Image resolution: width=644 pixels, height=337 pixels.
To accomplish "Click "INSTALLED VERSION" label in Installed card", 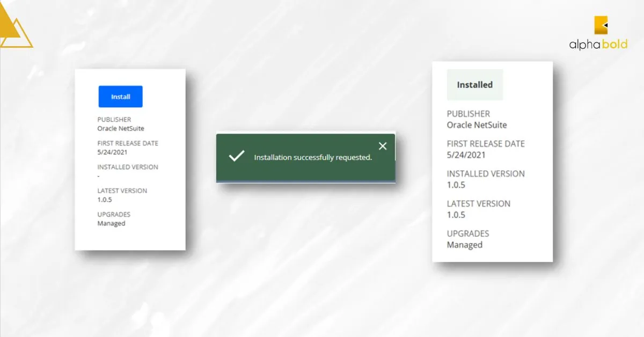I will [486, 174].
